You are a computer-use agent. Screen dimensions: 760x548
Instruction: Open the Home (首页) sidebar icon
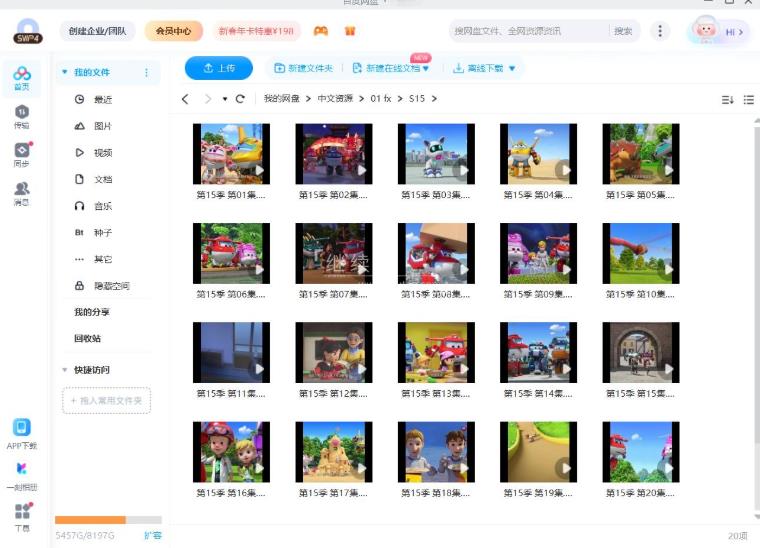pyautogui.click(x=22, y=78)
